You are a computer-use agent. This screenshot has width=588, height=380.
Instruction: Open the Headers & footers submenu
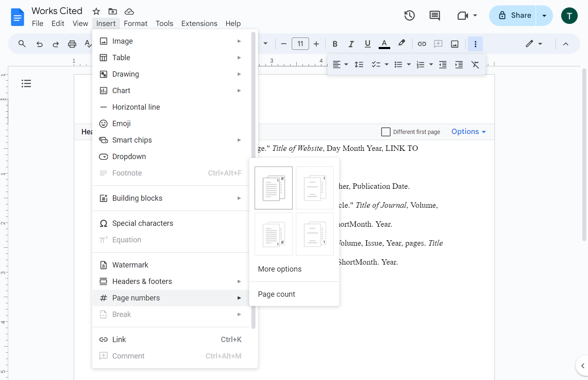(x=171, y=281)
